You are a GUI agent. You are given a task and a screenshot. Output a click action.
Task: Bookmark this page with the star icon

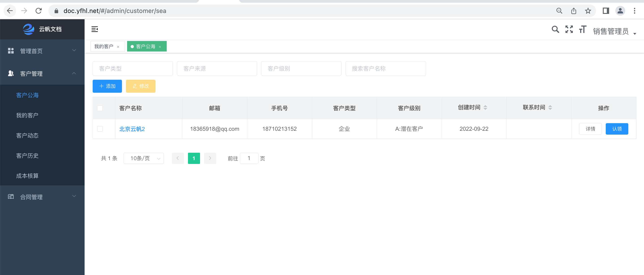[588, 11]
